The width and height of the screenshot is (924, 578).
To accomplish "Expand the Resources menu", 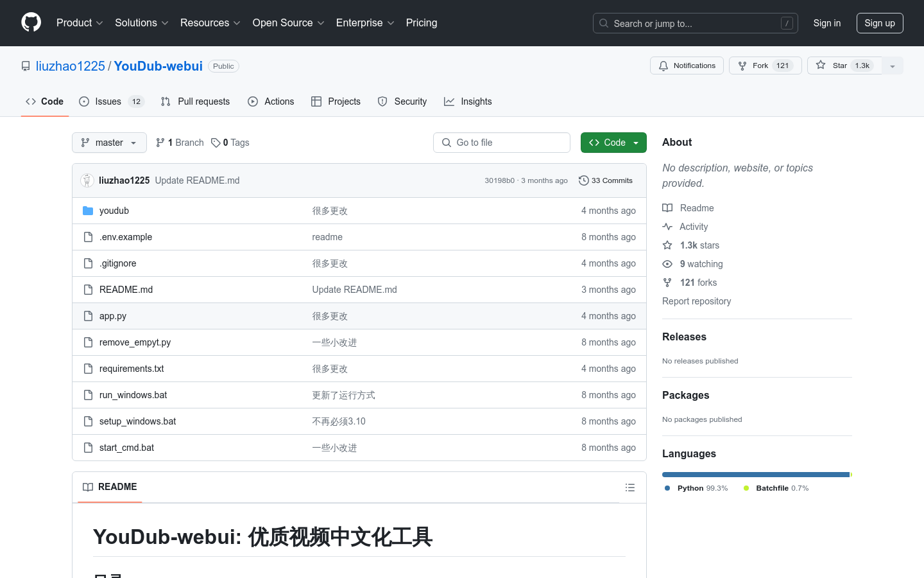I will tap(210, 22).
